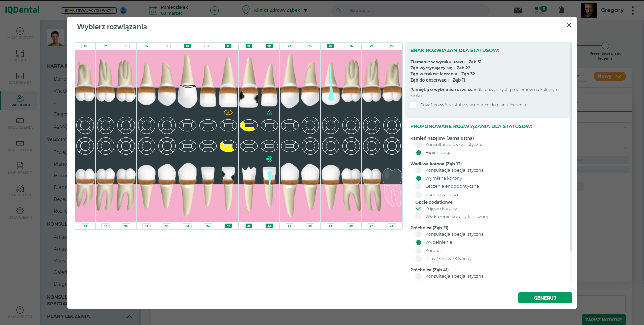Click the add visit plus icon

point(214,10)
